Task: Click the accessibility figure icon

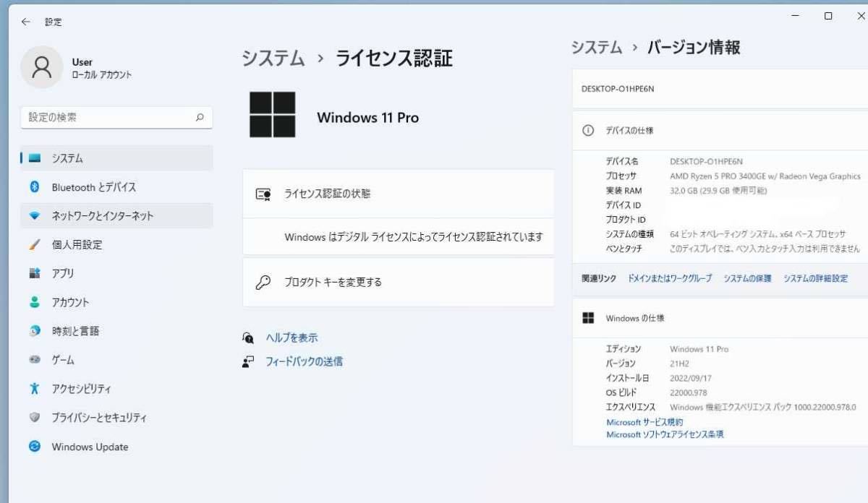Action: point(34,389)
